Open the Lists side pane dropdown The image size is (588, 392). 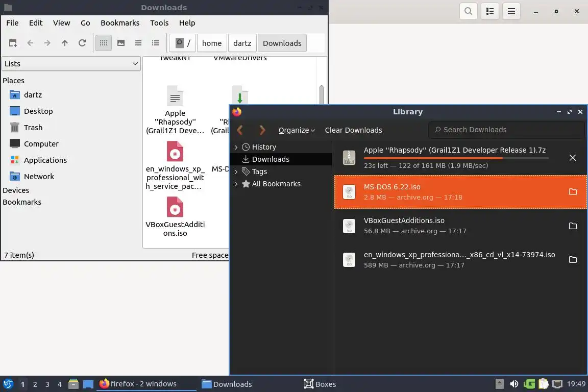pos(71,64)
